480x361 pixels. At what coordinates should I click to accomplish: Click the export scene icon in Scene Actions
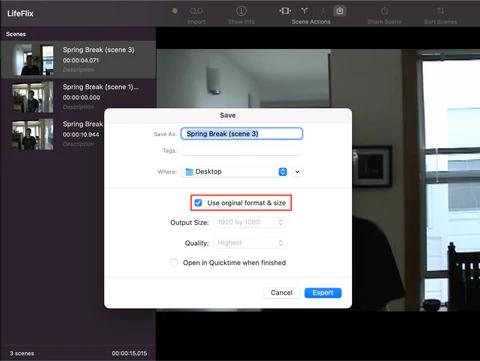tap(340, 11)
